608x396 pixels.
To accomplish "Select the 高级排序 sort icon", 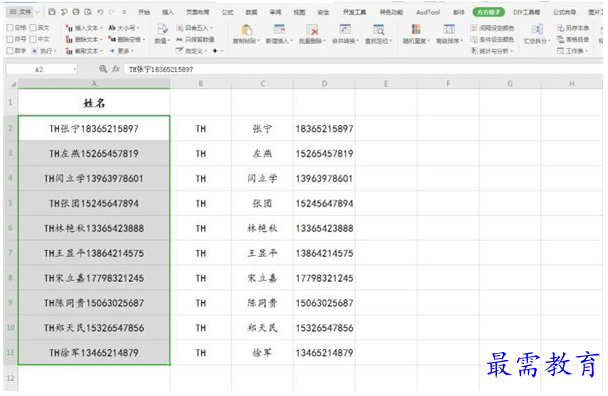I will point(449,29).
